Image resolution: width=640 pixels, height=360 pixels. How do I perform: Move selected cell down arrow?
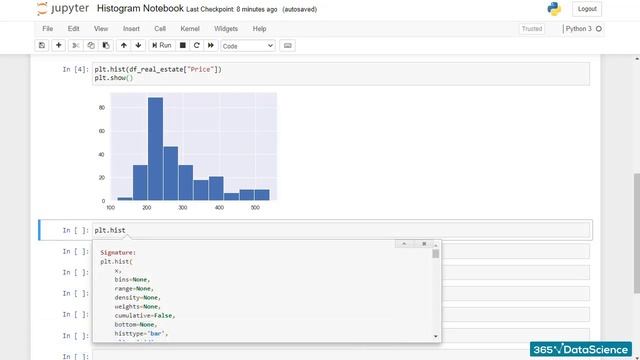(x=138, y=45)
